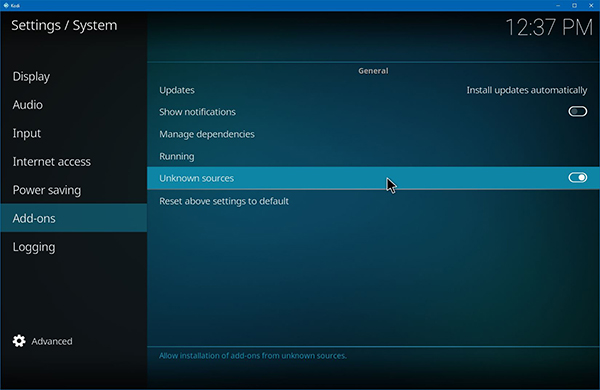Click the Advanced settings level label
Screen dimensions: 600x390
click(52, 341)
